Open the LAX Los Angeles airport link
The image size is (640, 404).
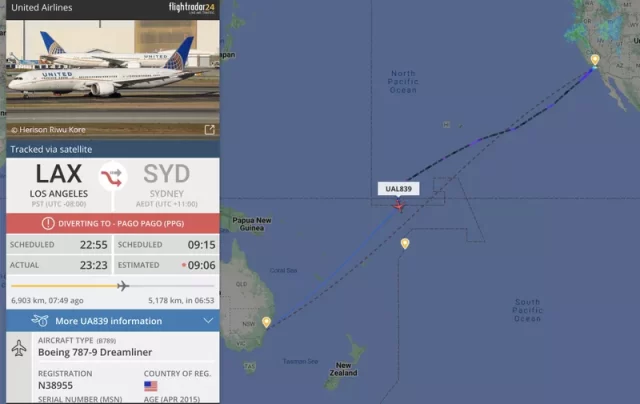[59, 184]
